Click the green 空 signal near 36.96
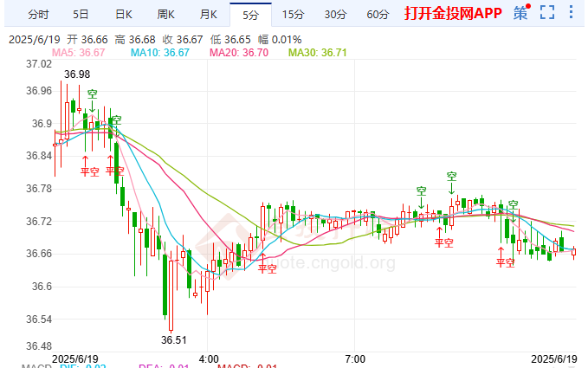Screen dimensions: 588x368 (x=93, y=100)
